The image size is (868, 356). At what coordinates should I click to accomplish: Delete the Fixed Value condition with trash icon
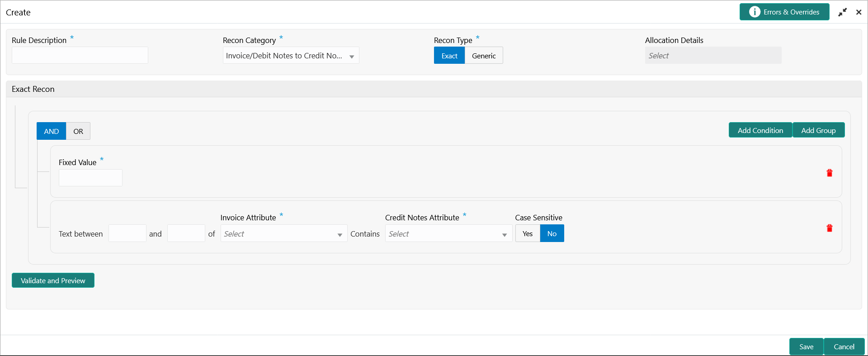click(x=830, y=173)
